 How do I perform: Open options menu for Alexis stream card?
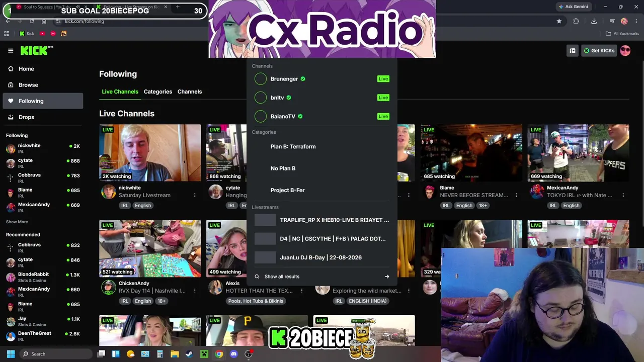(302, 291)
